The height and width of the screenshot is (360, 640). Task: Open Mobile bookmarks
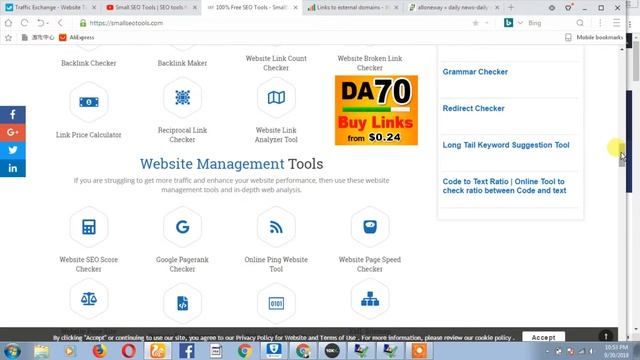click(x=594, y=38)
